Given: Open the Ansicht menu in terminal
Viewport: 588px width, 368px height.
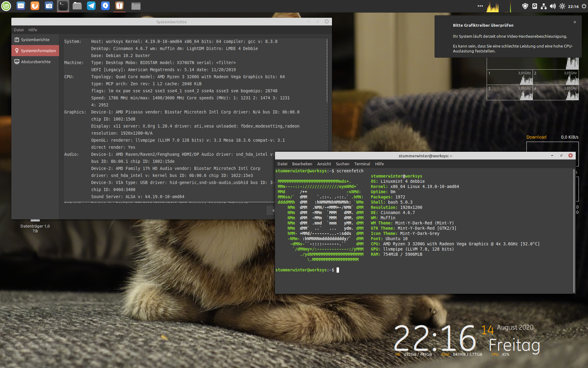Looking at the screenshot, I should tap(324, 164).
